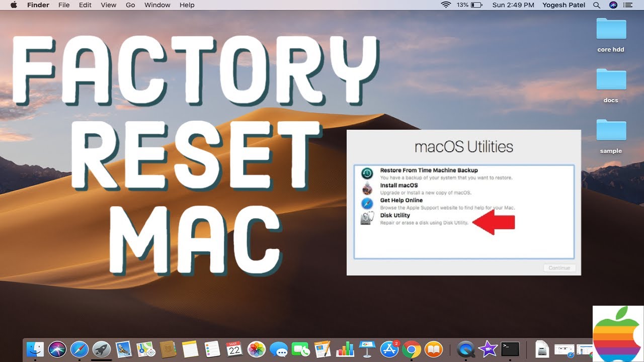The image size is (644, 362).
Task: Click the battery 13% indicator
Action: [470, 5]
